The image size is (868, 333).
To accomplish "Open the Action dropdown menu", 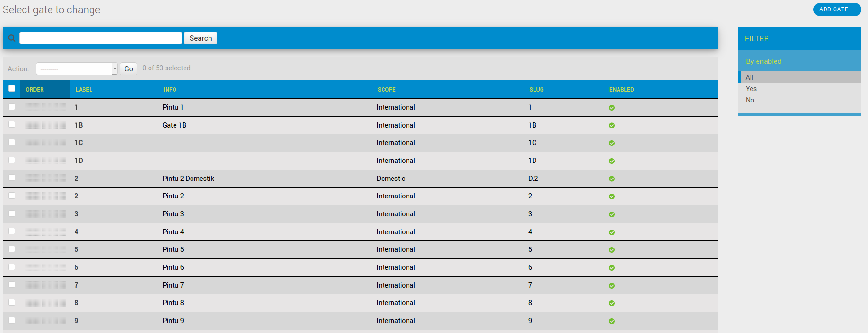I will 76,69.
